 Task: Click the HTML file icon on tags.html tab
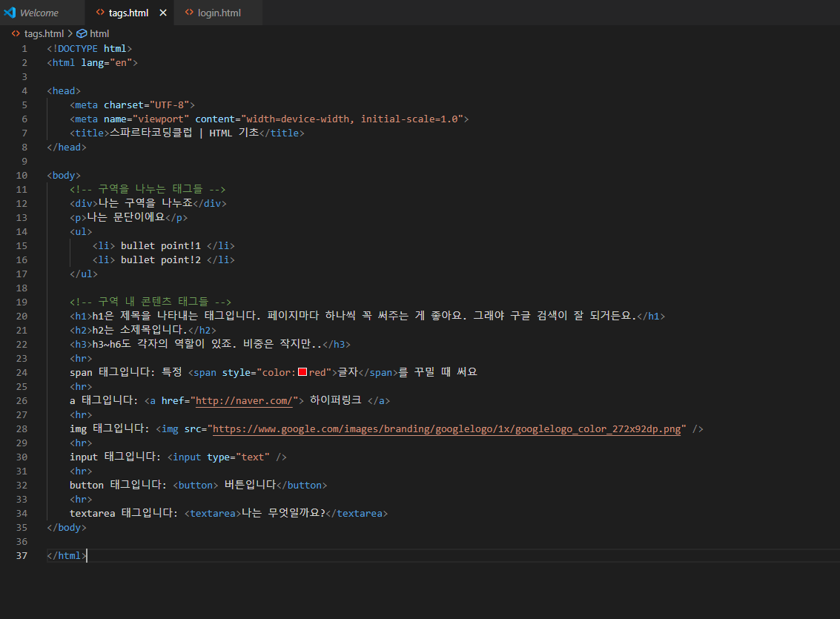tap(100, 12)
